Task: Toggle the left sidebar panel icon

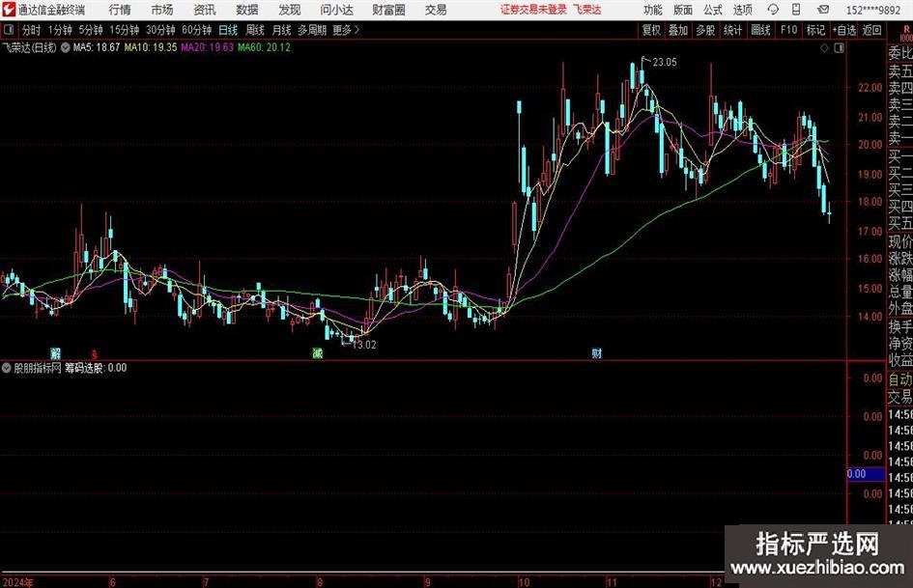Action: 8,30
